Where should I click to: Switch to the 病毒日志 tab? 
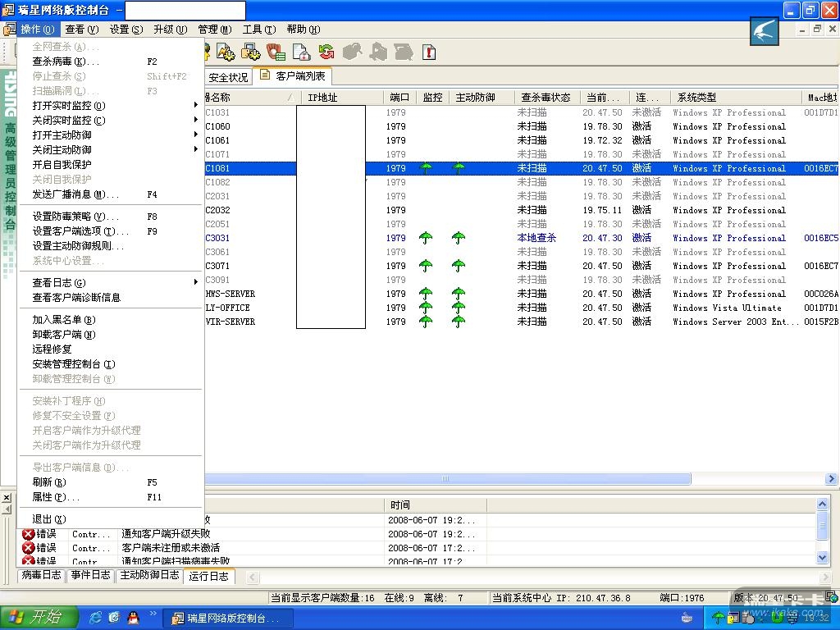[42, 575]
